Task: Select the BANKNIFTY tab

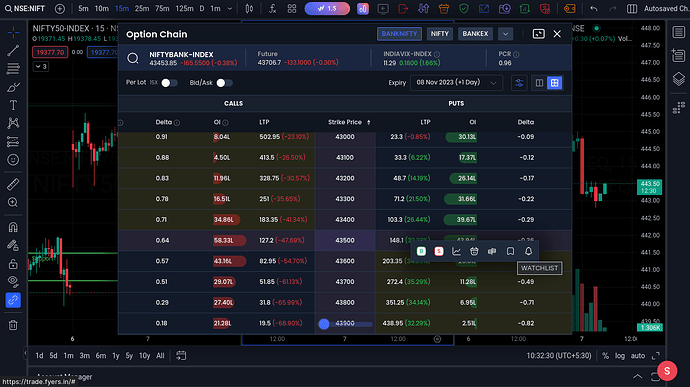Action: click(399, 34)
